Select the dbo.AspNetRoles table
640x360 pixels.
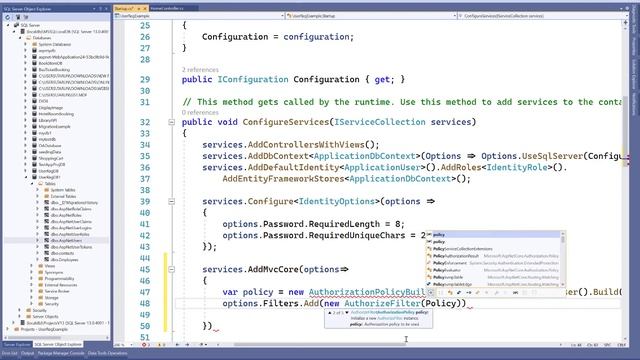click(x=66, y=215)
